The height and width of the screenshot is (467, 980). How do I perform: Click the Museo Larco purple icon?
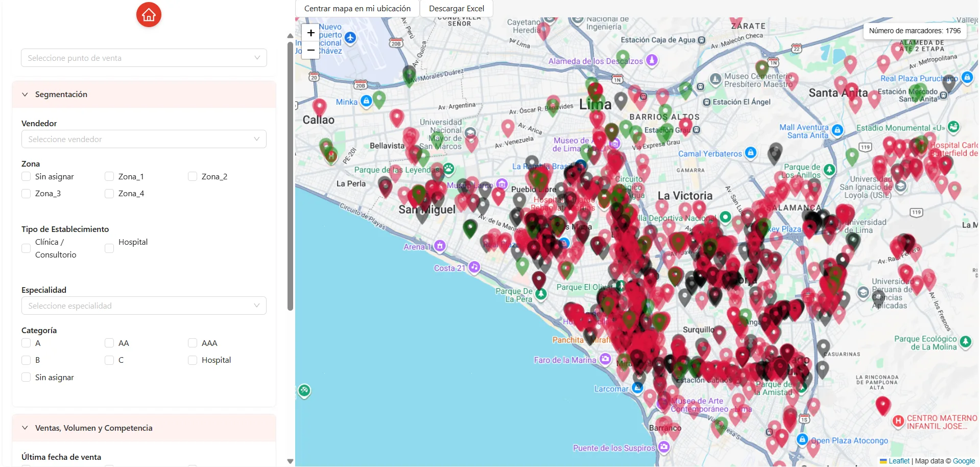click(502, 184)
